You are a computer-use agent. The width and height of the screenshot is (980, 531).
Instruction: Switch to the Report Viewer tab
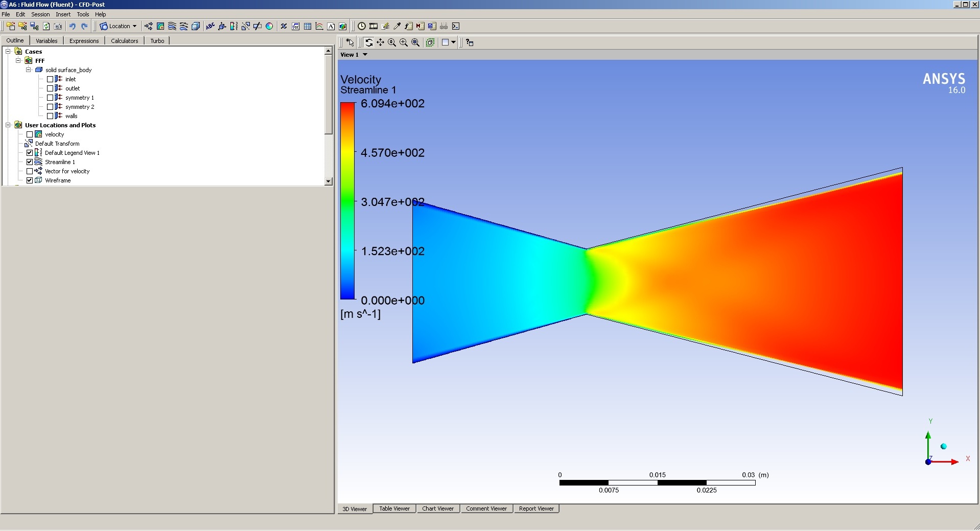tap(536, 509)
